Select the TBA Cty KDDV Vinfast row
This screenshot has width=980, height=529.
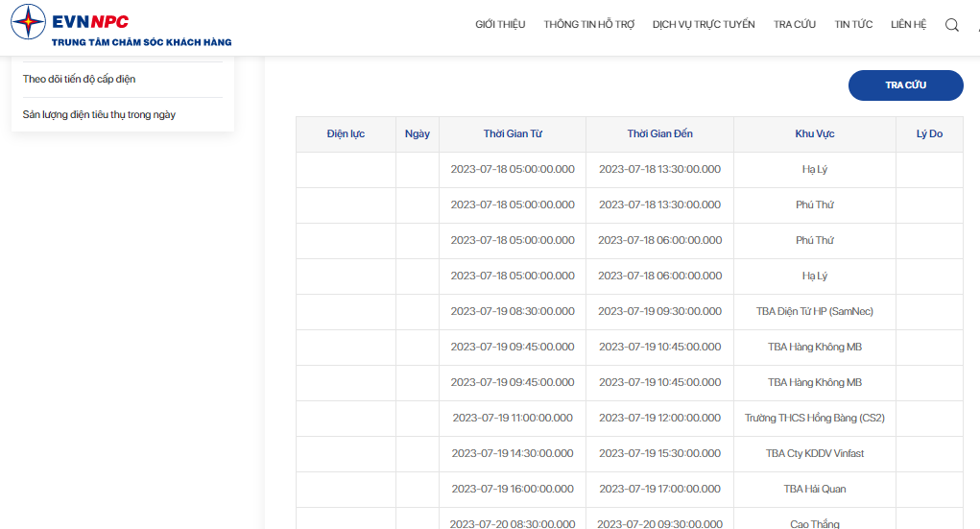click(x=630, y=454)
